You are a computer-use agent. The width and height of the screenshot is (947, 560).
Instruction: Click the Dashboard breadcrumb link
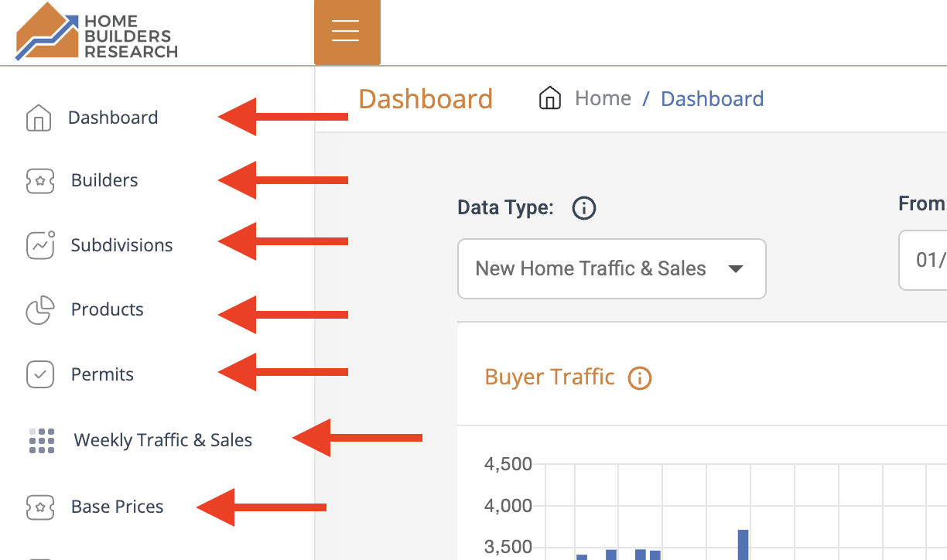(x=712, y=98)
